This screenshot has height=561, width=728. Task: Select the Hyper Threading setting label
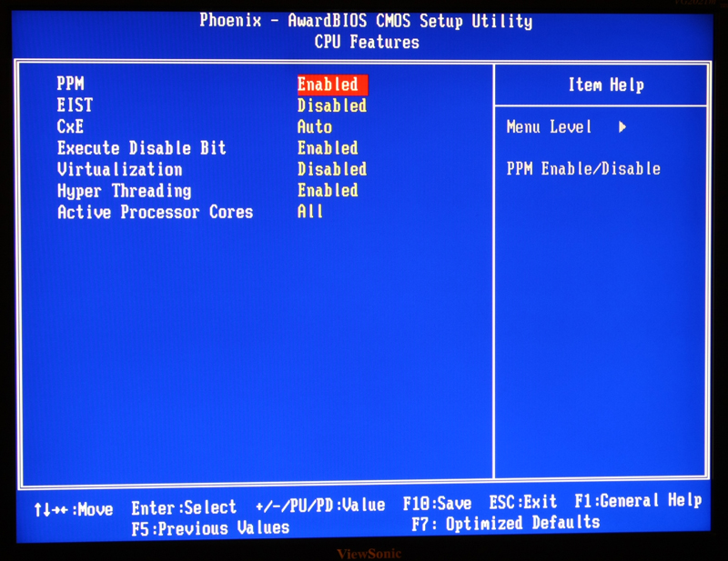(124, 191)
